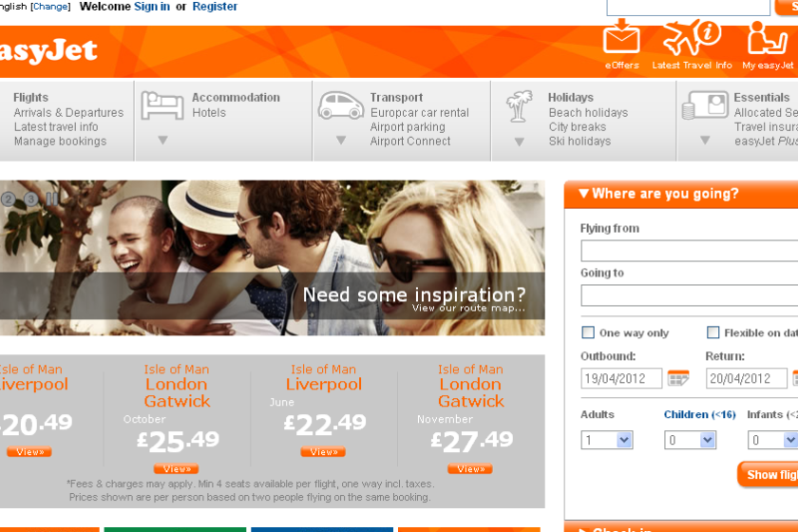Screen dimensions: 798x532
Task: Open the My easyJet seat icon
Action: click(767, 38)
